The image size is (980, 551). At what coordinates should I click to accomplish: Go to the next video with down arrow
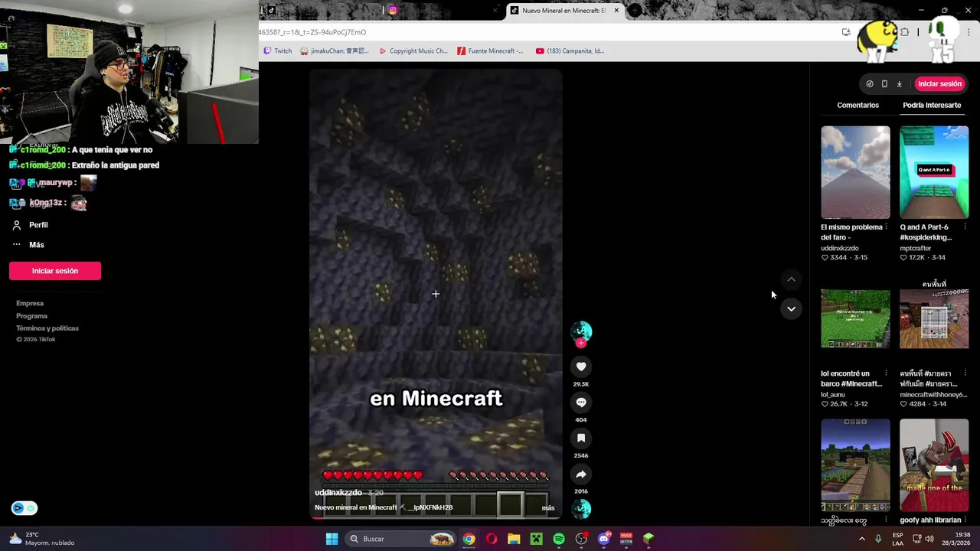(x=791, y=309)
